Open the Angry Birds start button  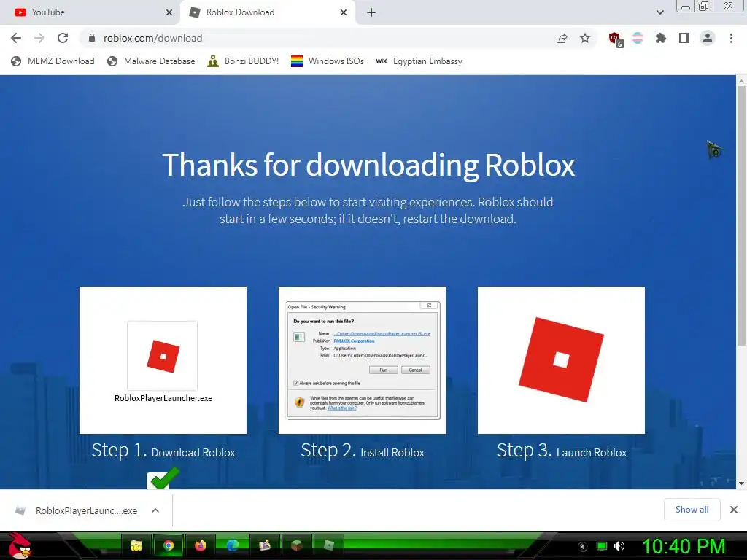tap(19, 545)
